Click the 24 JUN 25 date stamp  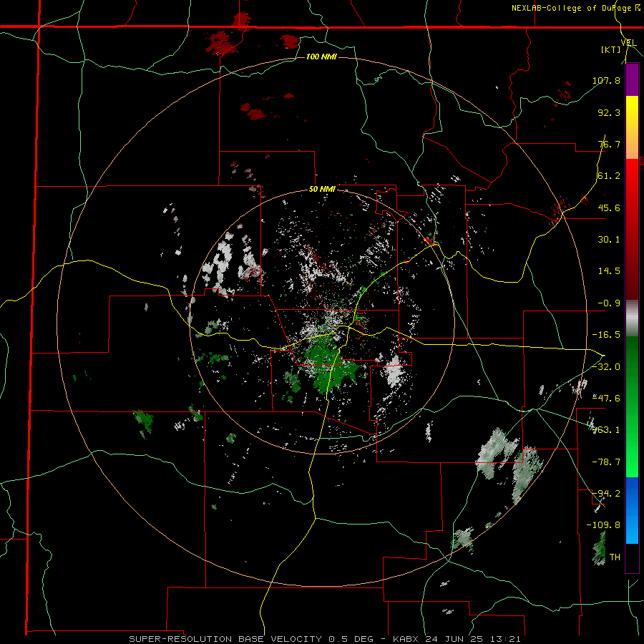click(x=454, y=639)
